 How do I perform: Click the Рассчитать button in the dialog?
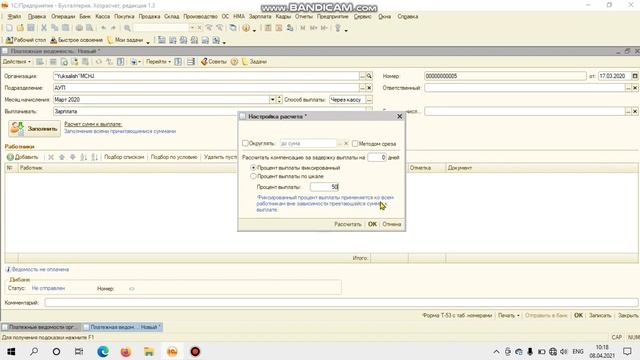tap(348, 224)
